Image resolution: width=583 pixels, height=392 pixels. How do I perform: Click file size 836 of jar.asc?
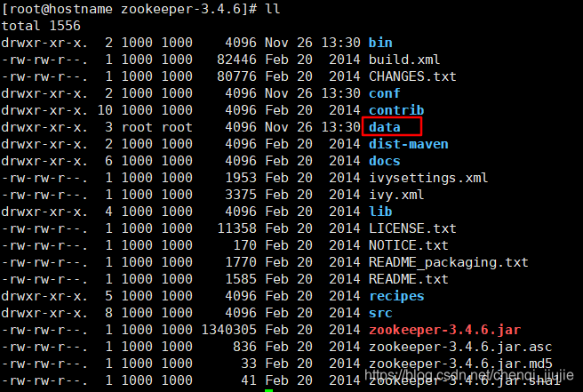point(244,347)
